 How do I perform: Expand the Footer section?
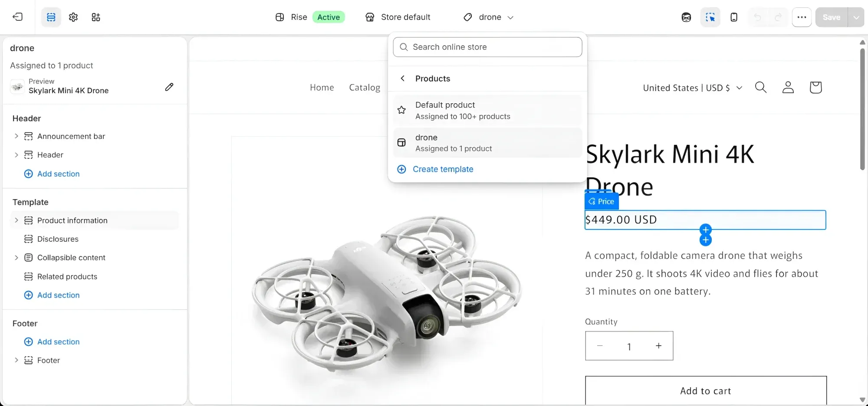tap(16, 360)
